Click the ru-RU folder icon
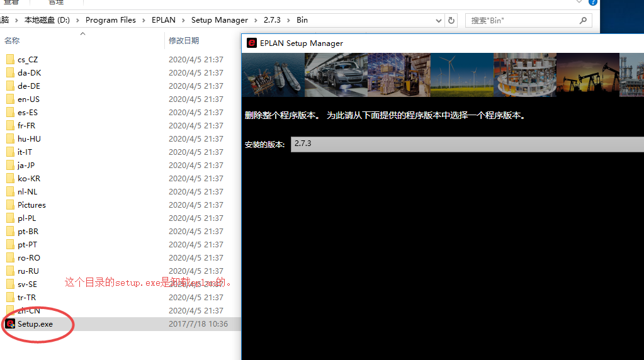644x360 pixels. click(10, 271)
